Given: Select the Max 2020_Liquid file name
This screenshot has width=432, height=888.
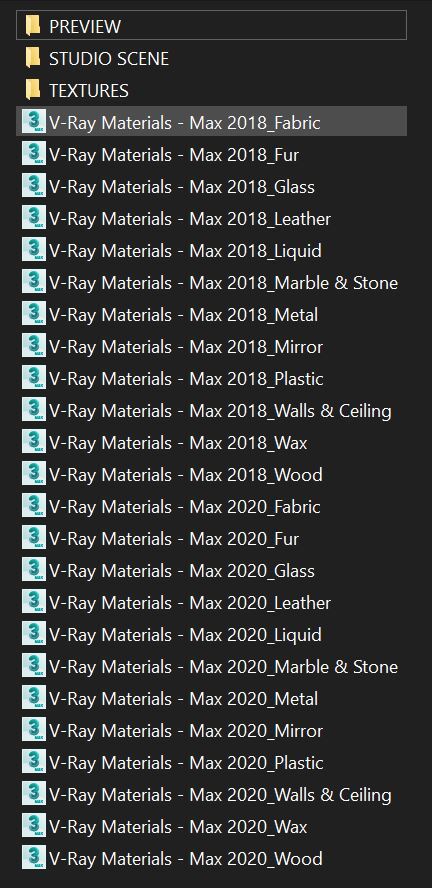Looking at the screenshot, I should pos(185,634).
